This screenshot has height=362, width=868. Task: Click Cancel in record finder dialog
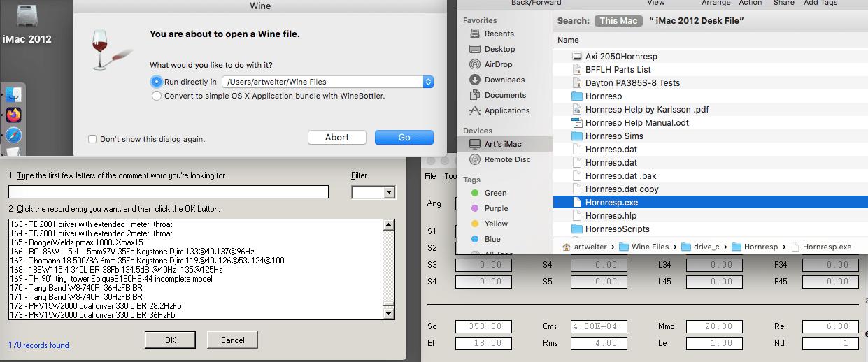click(232, 340)
